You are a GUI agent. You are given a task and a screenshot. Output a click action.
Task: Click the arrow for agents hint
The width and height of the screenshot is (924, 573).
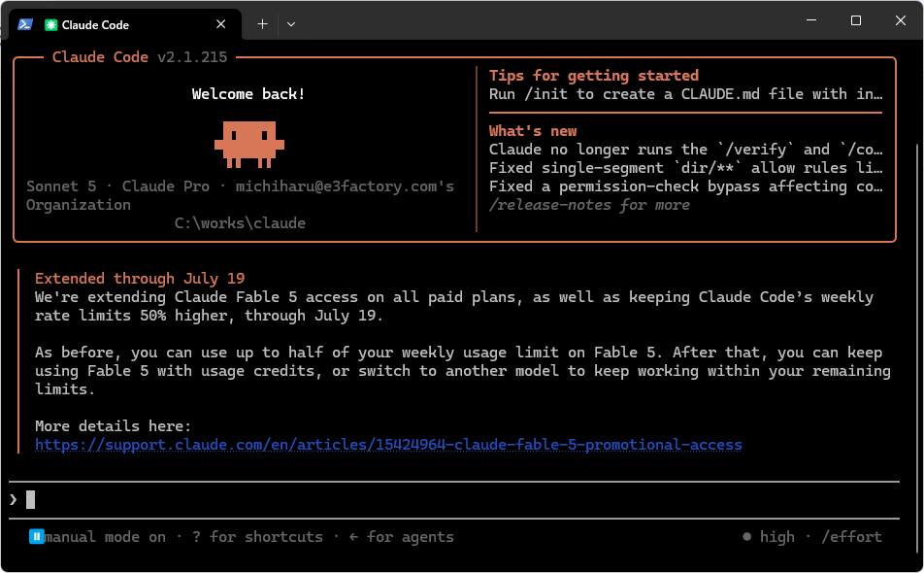pyautogui.click(x=401, y=537)
